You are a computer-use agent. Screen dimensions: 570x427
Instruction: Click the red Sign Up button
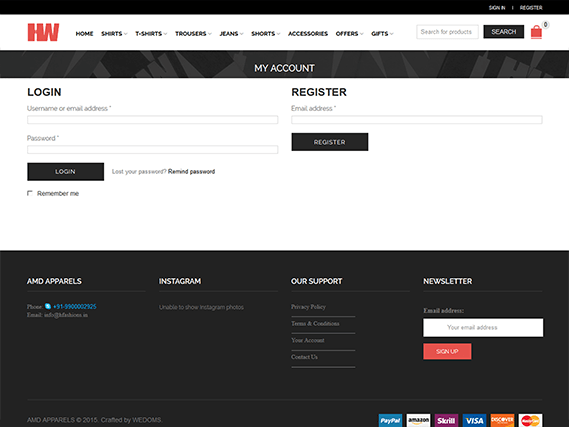447,351
